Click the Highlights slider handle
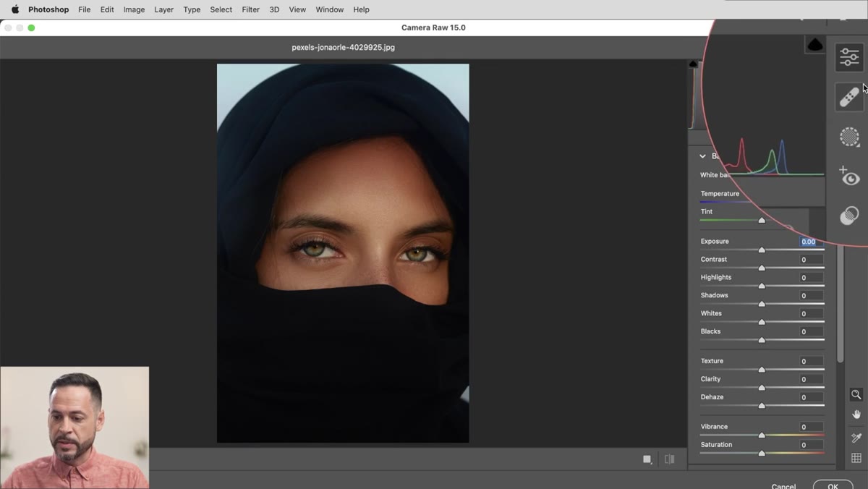 (x=762, y=286)
